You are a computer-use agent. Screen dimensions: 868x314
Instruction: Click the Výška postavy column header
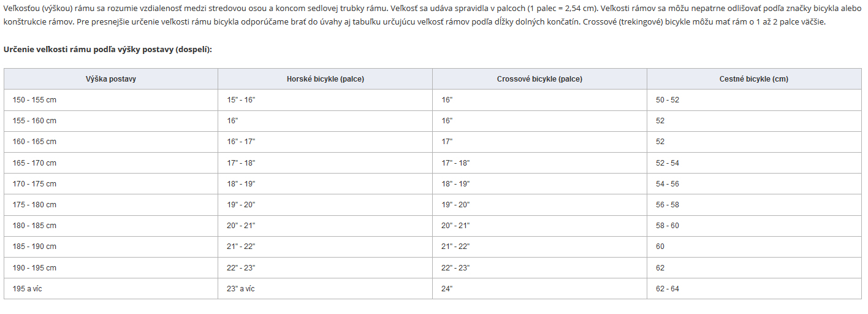point(111,79)
